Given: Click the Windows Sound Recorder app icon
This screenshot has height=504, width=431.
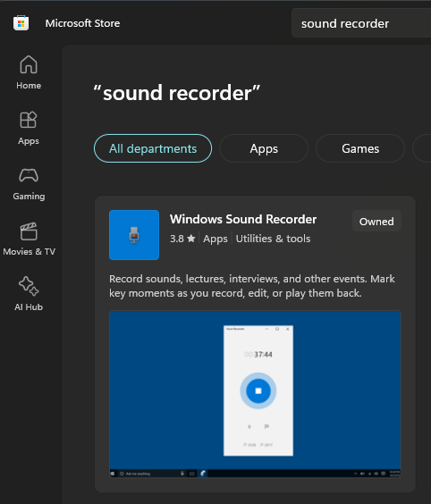Looking at the screenshot, I should 134,235.
